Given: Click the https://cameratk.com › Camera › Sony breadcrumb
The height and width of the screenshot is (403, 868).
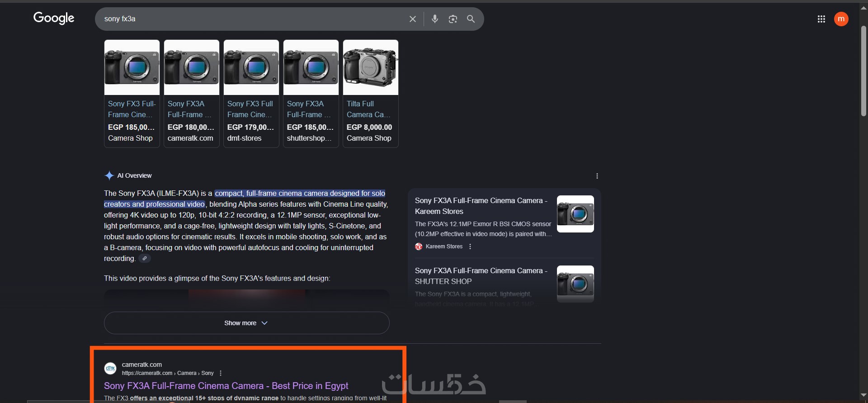Looking at the screenshot, I should point(168,373).
